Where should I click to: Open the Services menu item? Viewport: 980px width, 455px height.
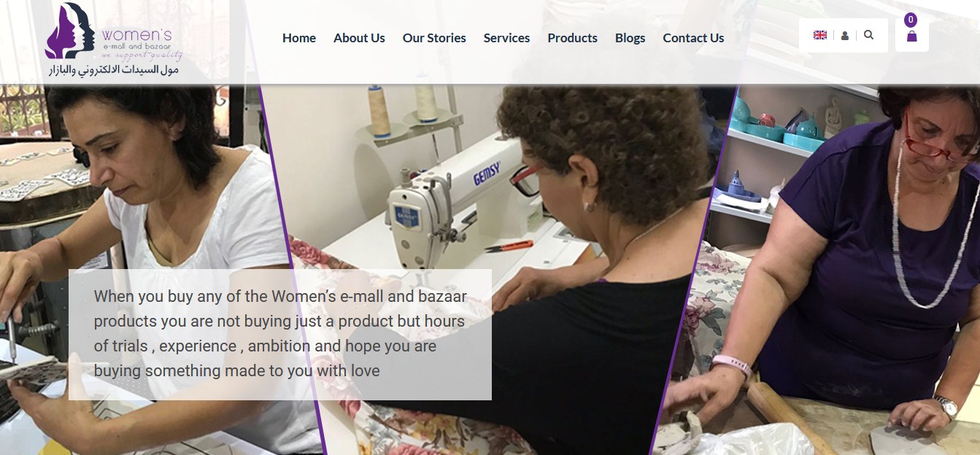[506, 38]
